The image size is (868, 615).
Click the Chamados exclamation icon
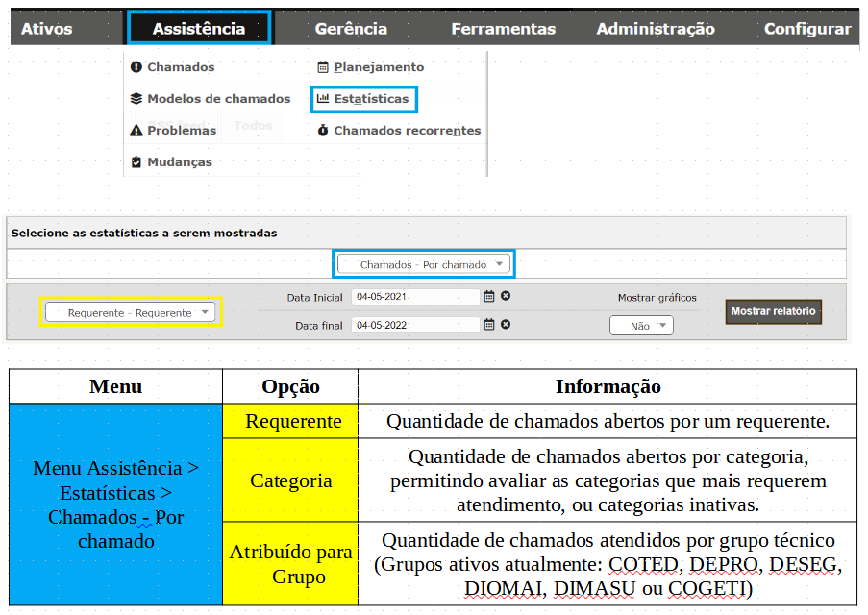pyautogui.click(x=136, y=67)
